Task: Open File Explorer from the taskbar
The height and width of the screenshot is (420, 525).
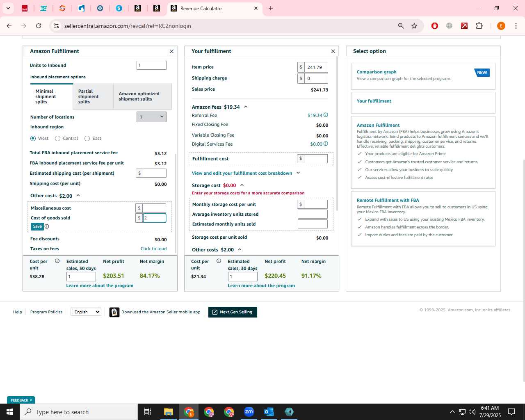Action: (x=169, y=412)
